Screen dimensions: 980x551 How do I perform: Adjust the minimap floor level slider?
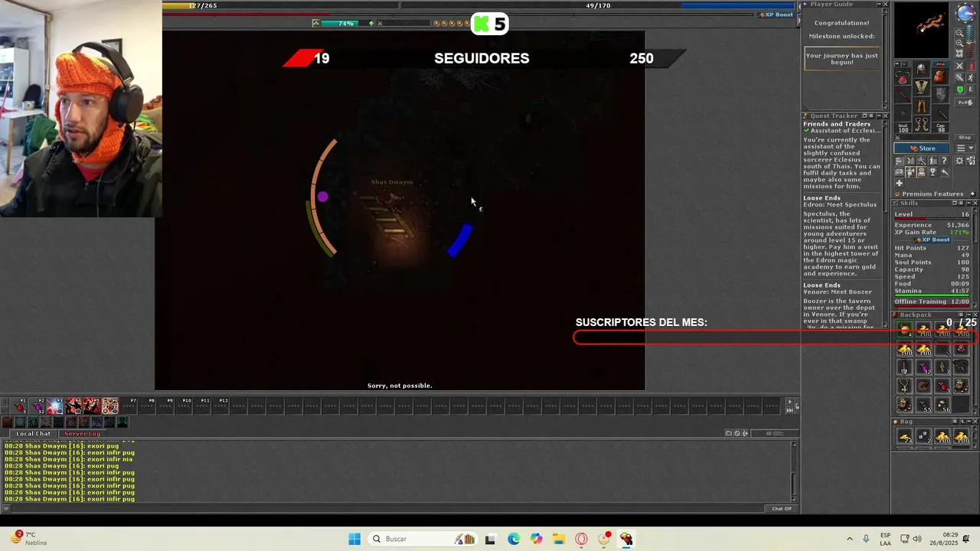click(x=970, y=42)
